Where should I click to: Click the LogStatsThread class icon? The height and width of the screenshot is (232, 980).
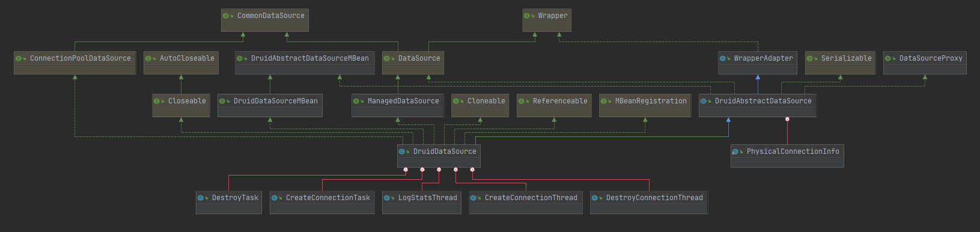pos(387,198)
